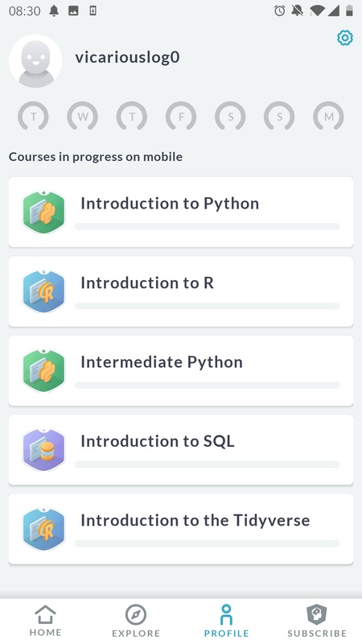Tap the Introduction to SQL database badge
This screenshot has width=362, height=644.
(44, 450)
